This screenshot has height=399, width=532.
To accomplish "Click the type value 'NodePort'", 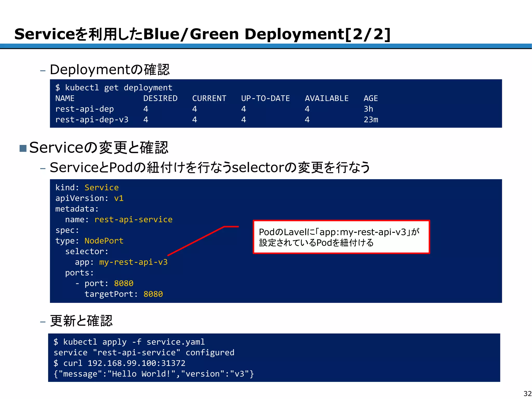I will coord(104,241).
